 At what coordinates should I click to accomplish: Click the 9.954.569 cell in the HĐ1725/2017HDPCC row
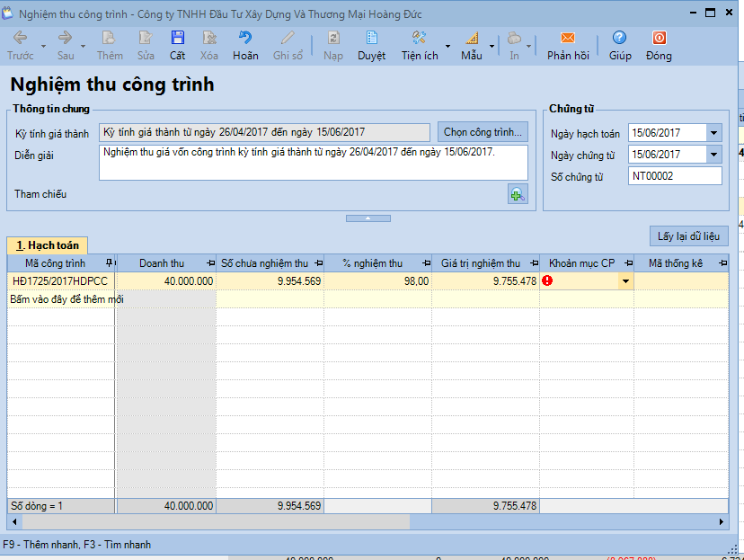click(x=270, y=281)
